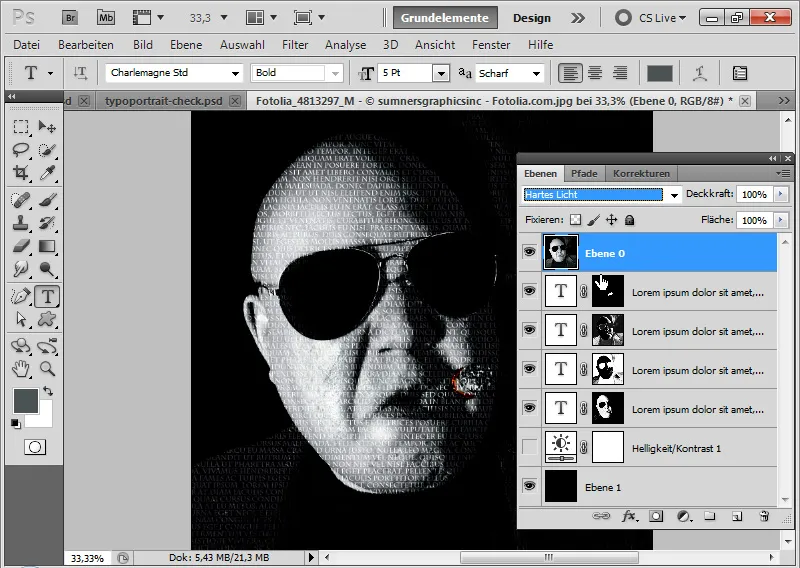Reset default foreground and background colors
The image size is (800, 568).
16,424
